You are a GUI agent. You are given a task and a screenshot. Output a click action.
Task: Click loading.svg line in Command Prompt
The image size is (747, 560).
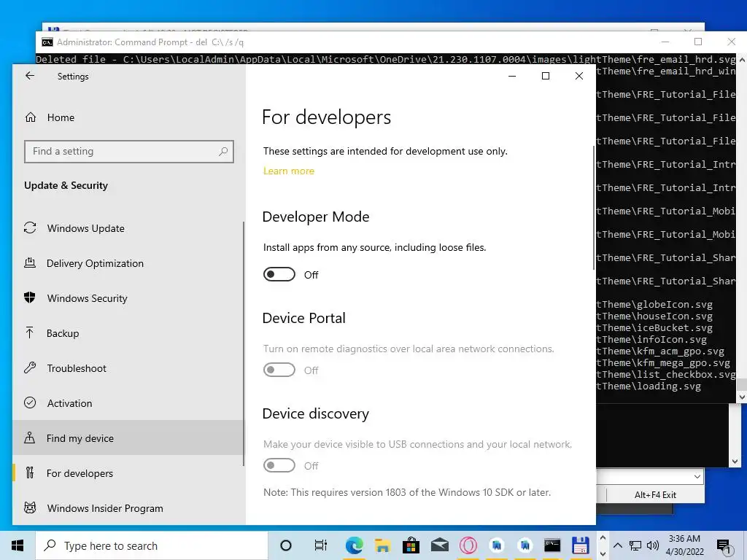(649, 386)
